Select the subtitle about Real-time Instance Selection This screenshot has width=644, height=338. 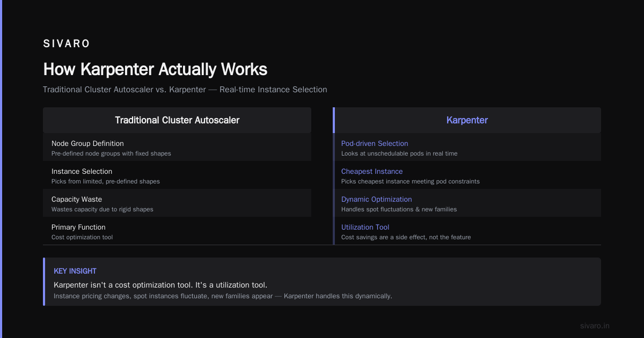pyautogui.click(x=185, y=90)
